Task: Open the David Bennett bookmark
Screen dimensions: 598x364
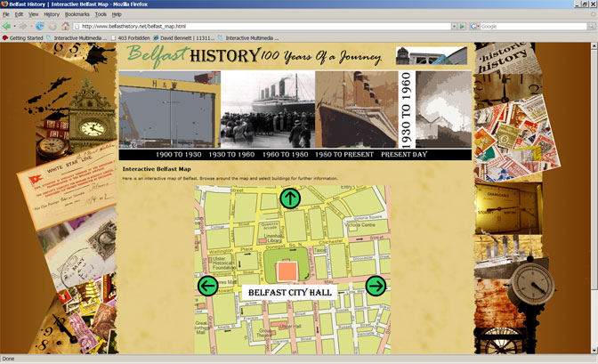Action: 184,37
